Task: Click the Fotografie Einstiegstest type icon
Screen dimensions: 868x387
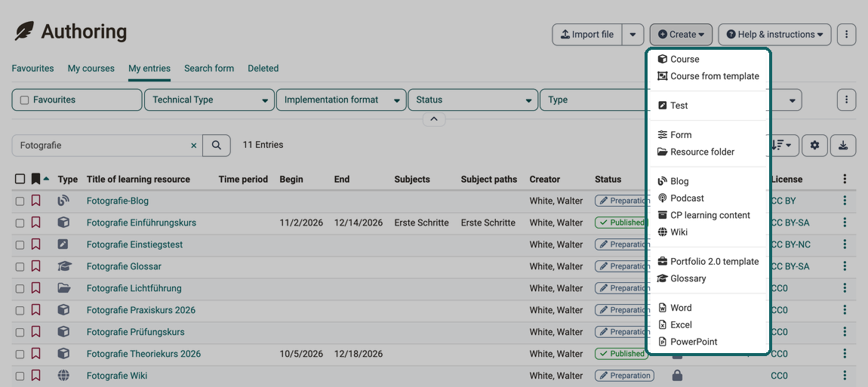Action: (x=63, y=244)
